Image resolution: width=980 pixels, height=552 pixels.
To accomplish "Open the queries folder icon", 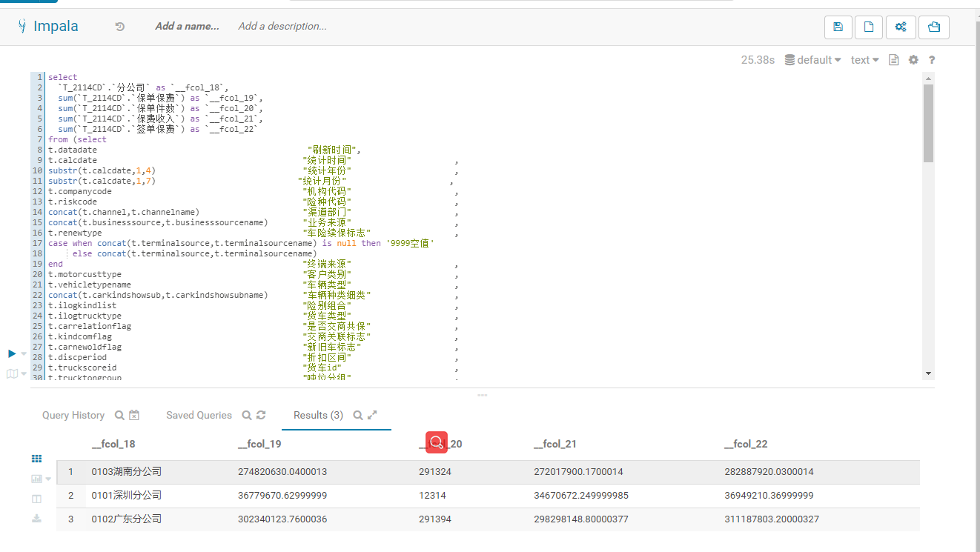I will pos(934,27).
